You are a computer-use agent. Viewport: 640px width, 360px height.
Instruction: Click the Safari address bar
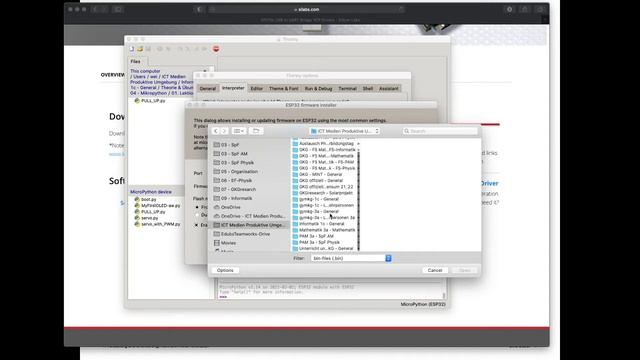307,9
